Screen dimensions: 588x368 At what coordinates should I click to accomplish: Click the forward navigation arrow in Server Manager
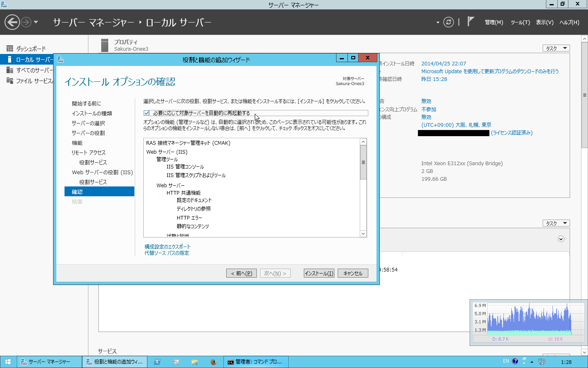click(26, 22)
